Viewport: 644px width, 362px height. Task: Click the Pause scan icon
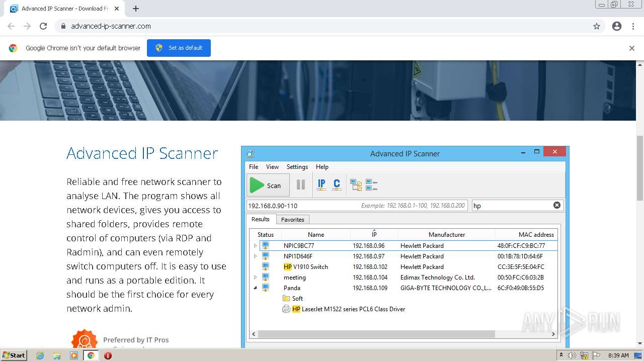pyautogui.click(x=301, y=185)
